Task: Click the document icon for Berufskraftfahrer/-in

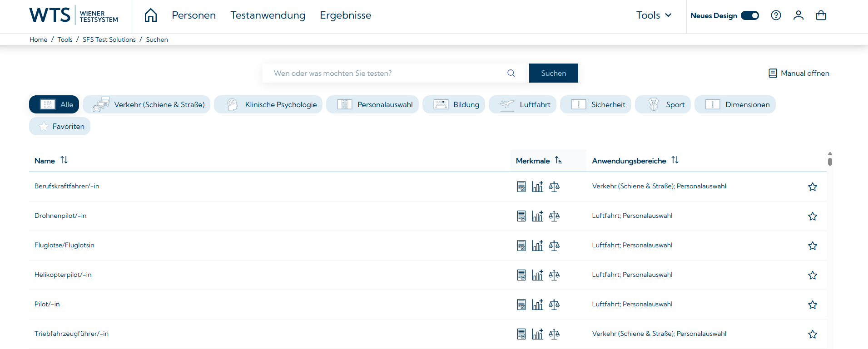Action: click(x=521, y=187)
